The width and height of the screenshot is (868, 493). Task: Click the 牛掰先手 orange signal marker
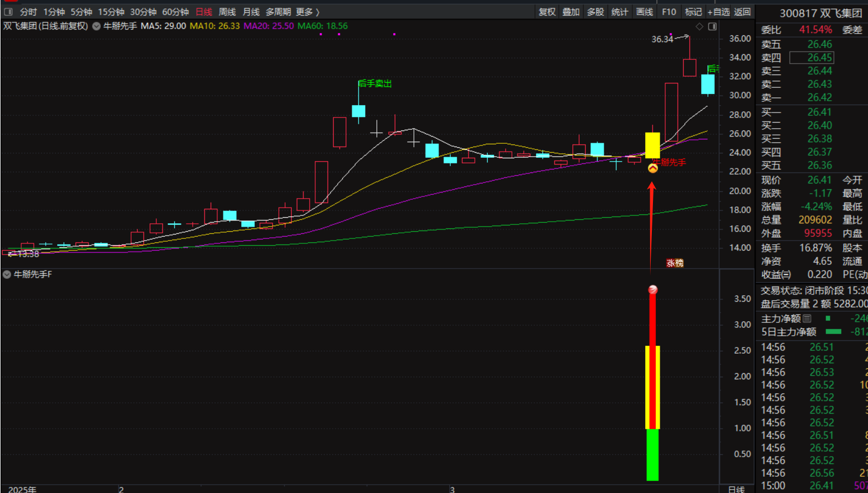[x=653, y=168]
